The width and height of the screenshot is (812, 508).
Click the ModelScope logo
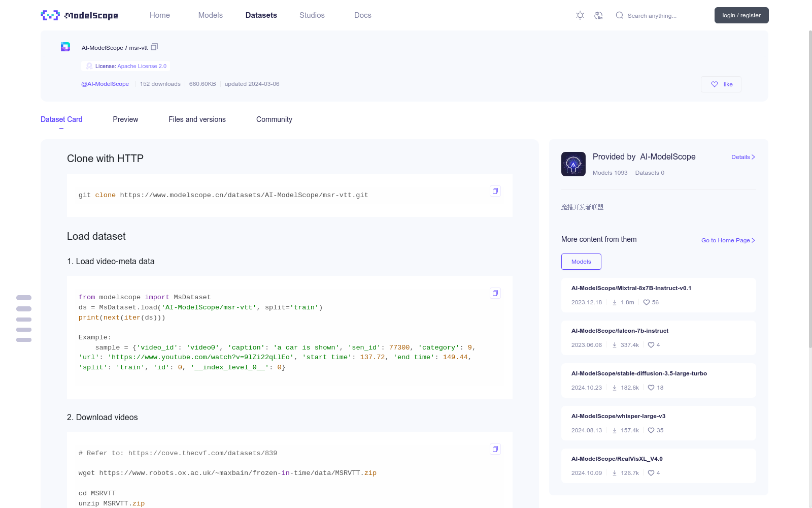pyautogui.click(x=79, y=15)
